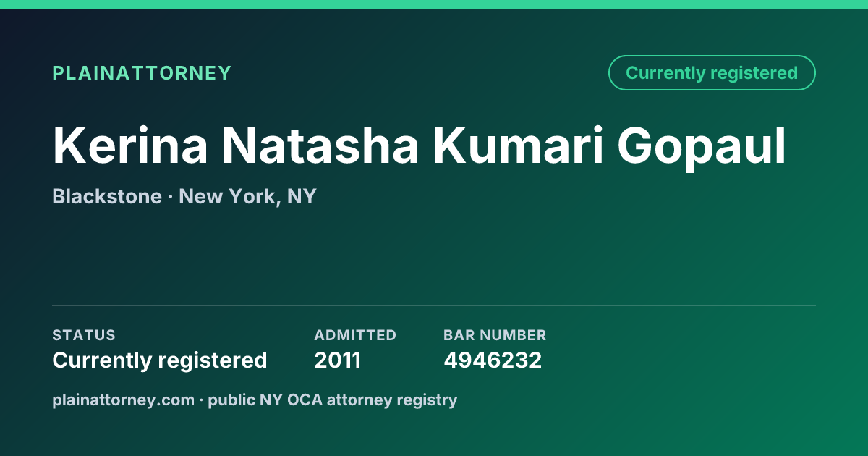Click the BAR NUMBER label
This screenshot has width=868, height=456.
495,335
